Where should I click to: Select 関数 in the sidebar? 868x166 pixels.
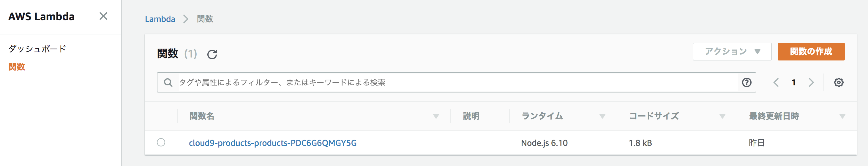17,67
